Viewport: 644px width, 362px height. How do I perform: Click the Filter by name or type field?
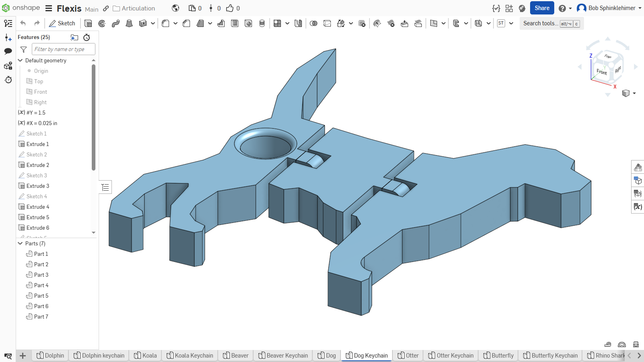click(x=64, y=49)
